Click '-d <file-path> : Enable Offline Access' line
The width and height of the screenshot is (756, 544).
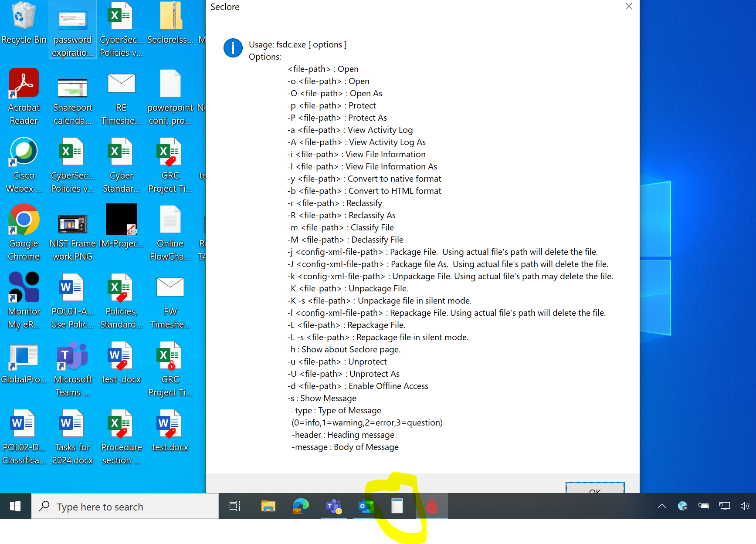(x=358, y=386)
